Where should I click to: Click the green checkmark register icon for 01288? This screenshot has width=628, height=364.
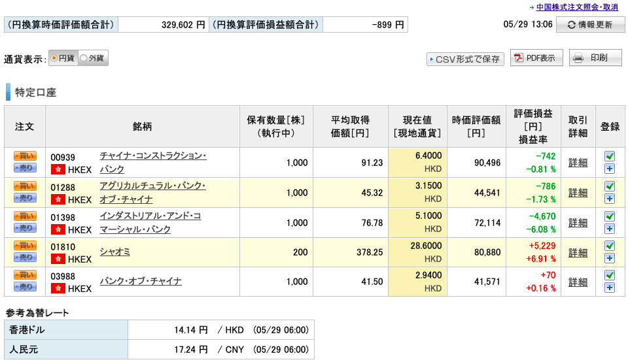[x=610, y=186]
